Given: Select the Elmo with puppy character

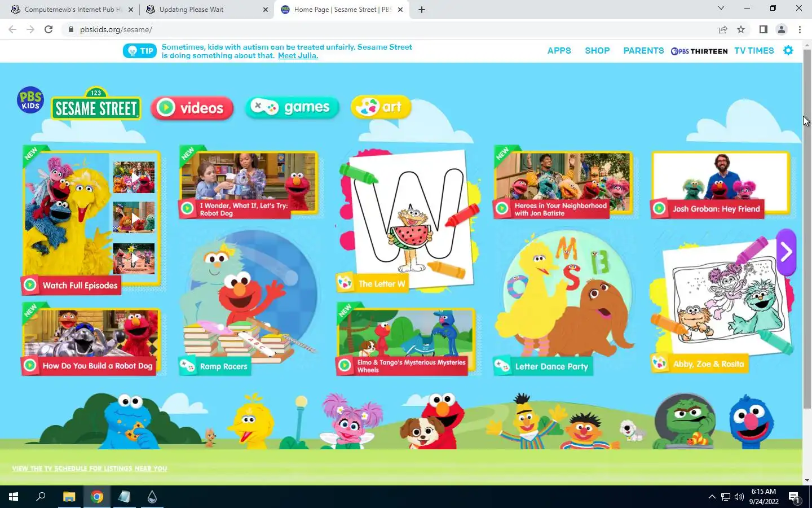Looking at the screenshot, I should [434, 421].
